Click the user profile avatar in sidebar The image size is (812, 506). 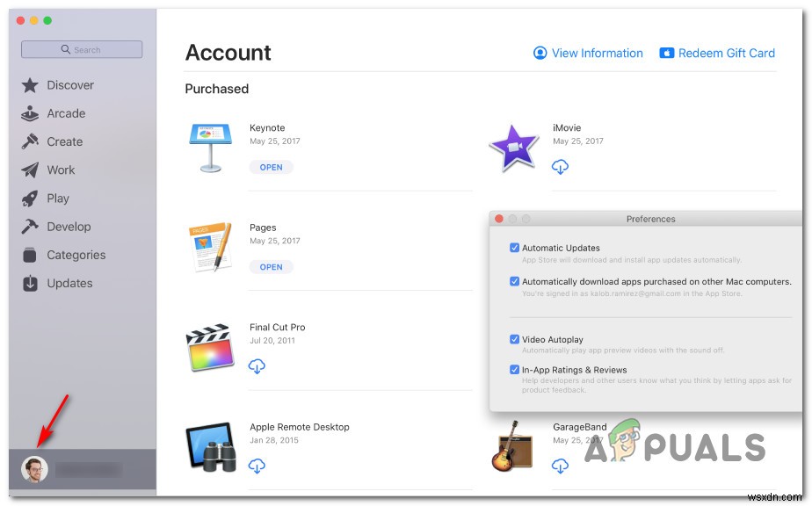coord(34,470)
